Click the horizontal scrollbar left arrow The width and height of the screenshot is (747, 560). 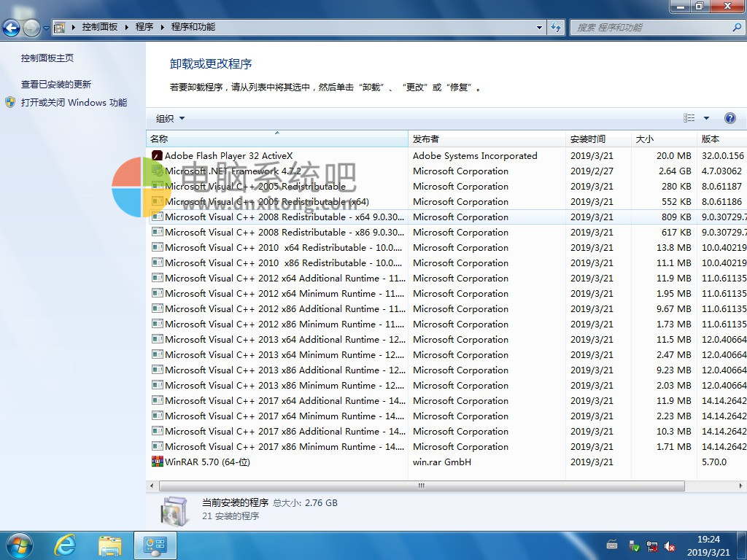pyautogui.click(x=152, y=486)
